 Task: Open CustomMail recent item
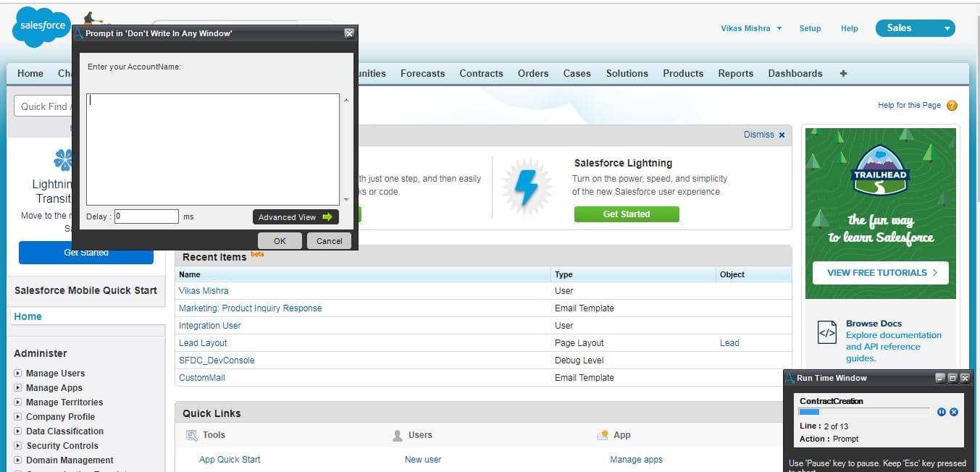point(202,378)
